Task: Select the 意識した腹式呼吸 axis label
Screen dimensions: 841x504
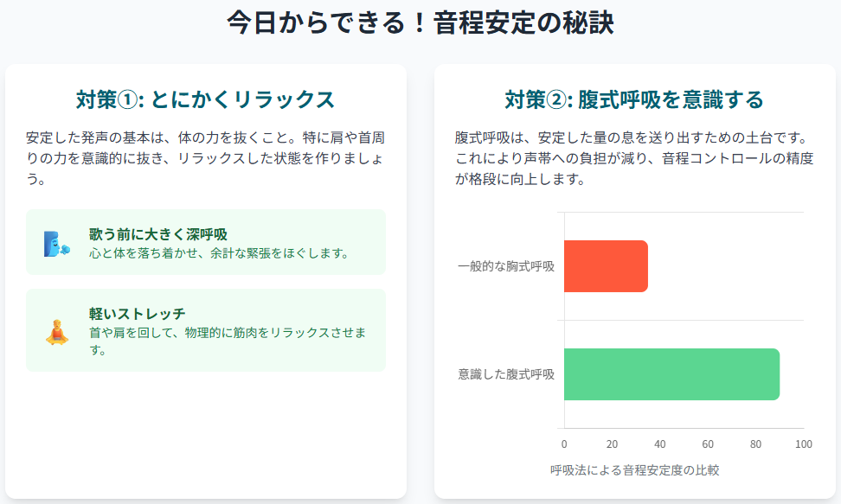Action: pos(506,374)
